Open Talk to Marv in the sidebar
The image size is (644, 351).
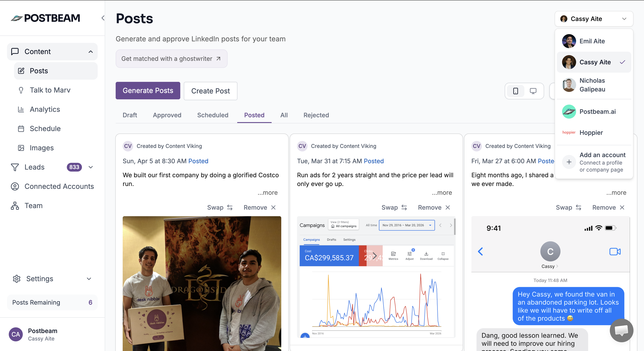tap(50, 90)
